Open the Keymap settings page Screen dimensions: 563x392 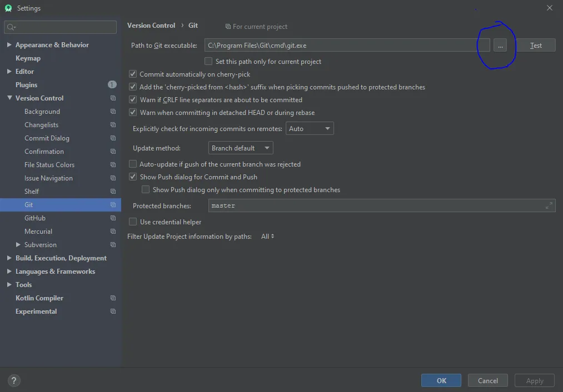(28, 58)
